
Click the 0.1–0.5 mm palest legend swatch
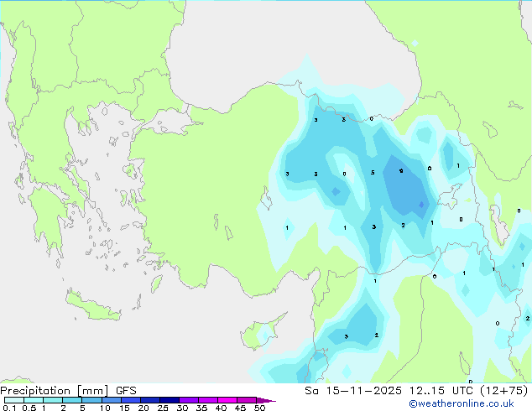[x=14, y=400]
